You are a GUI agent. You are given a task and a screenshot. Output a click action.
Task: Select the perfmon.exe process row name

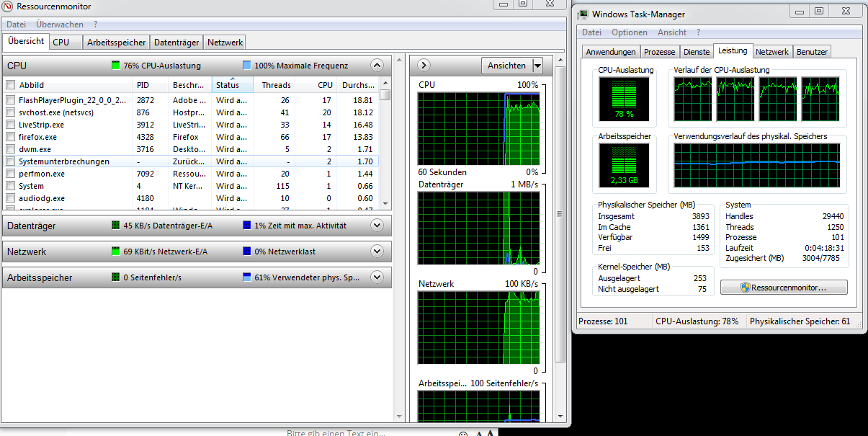[x=42, y=174]
